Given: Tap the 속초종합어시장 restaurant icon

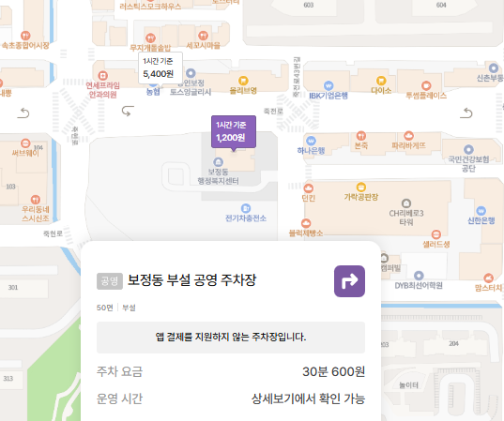Looking at the screenshot, I should tap(25, 36).
